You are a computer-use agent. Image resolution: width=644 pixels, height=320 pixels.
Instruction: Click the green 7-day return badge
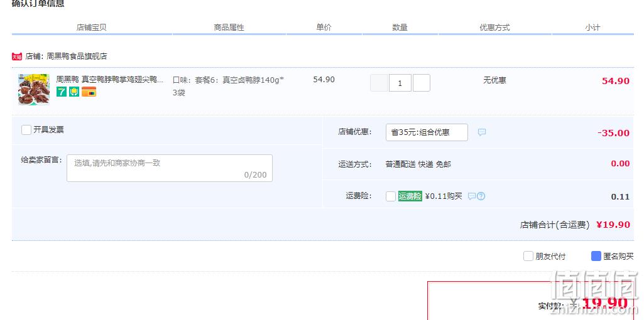(61, 92)
